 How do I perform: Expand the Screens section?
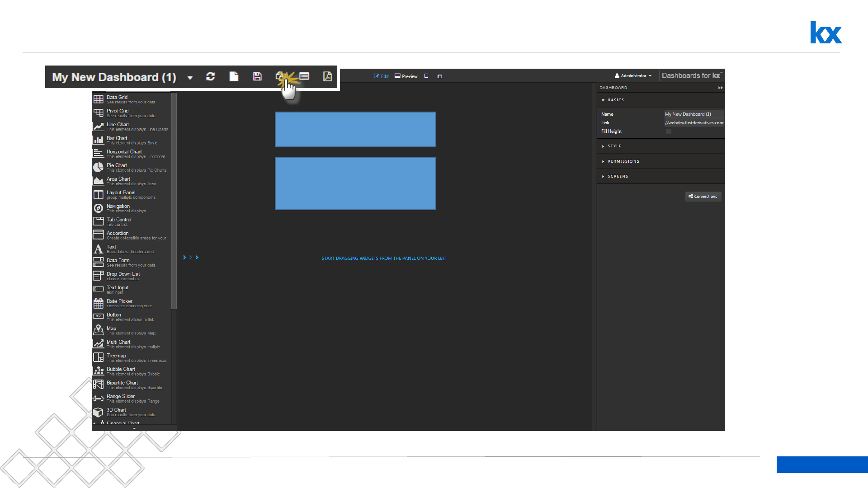coord(618,176)
